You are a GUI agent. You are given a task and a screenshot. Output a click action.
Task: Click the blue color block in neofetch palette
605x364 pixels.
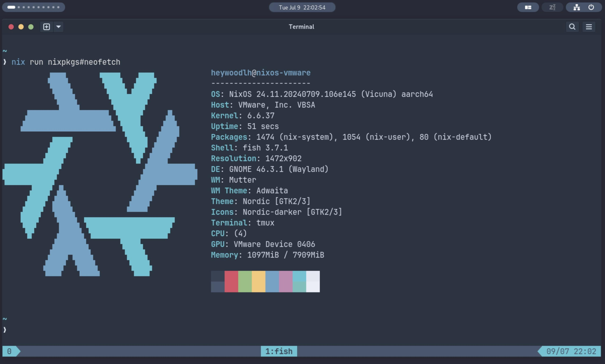pyautogui.click(x=272, y=281)
